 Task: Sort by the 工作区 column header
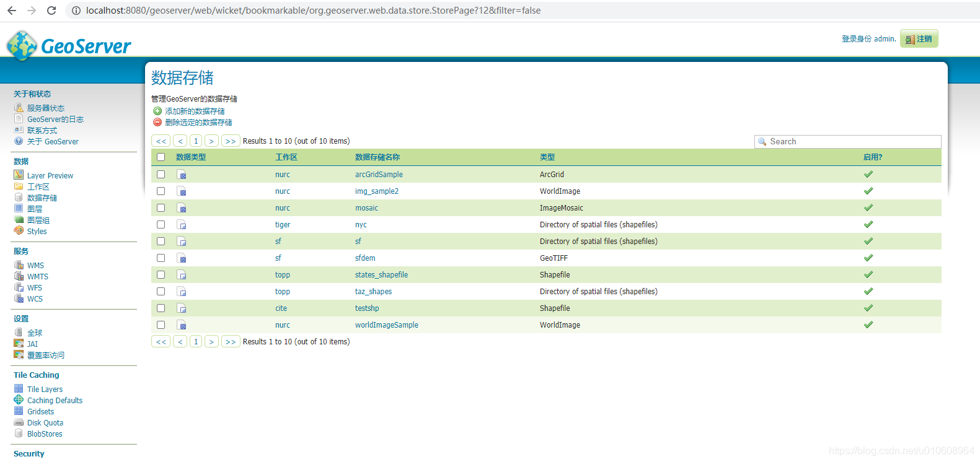pyautogui.click(x=286, y=157)
